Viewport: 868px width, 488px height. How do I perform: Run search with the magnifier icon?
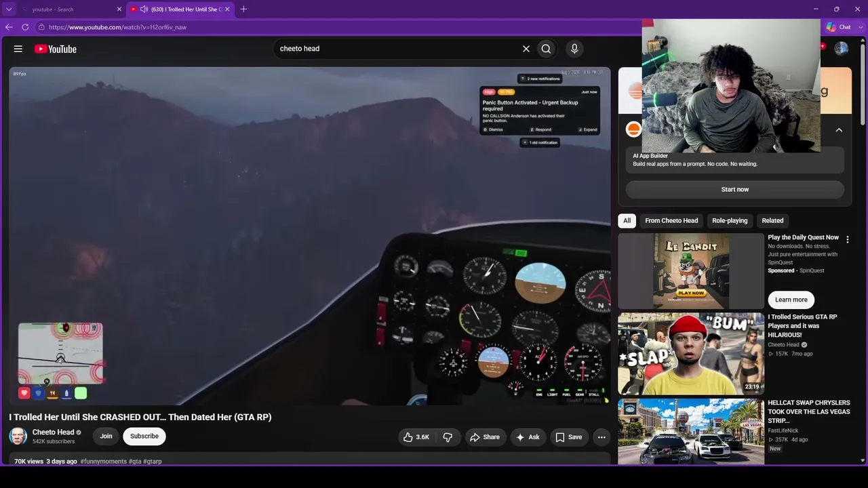pos(546,49)
